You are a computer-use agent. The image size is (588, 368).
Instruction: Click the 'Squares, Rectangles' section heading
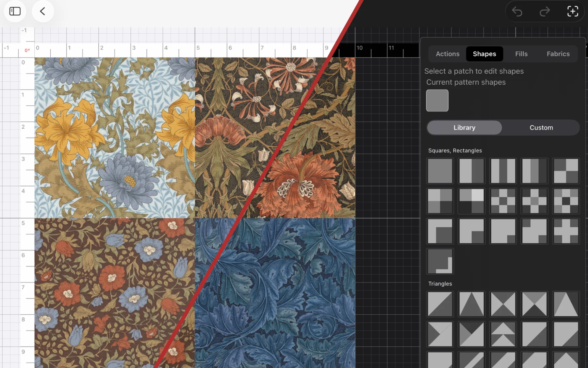455,150
